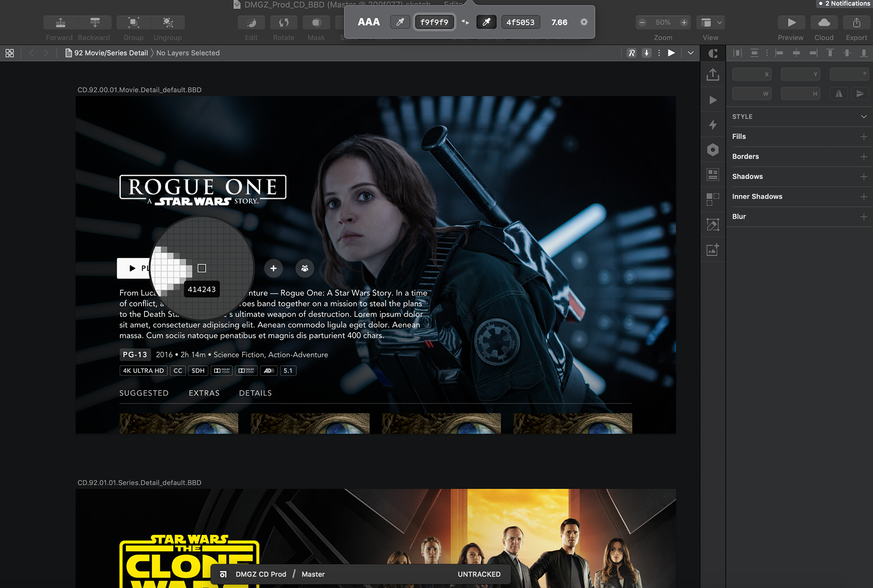The width and height of the screenshot is (873, 588).
Task: Switch to the SUGGESTED tab in mockup
Action: coord(144,393)
